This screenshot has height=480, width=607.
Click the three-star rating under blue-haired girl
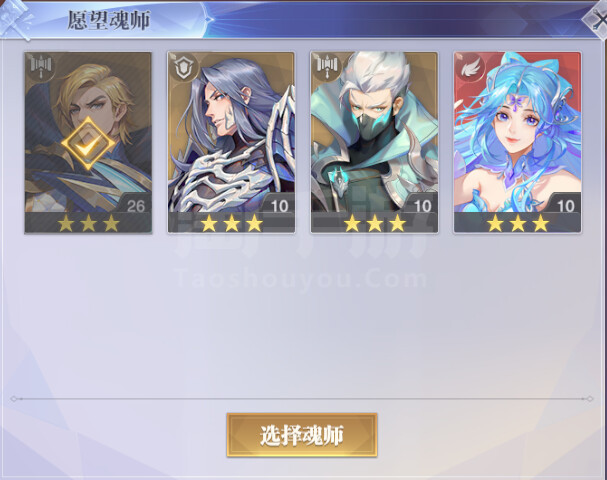[518, 223]
